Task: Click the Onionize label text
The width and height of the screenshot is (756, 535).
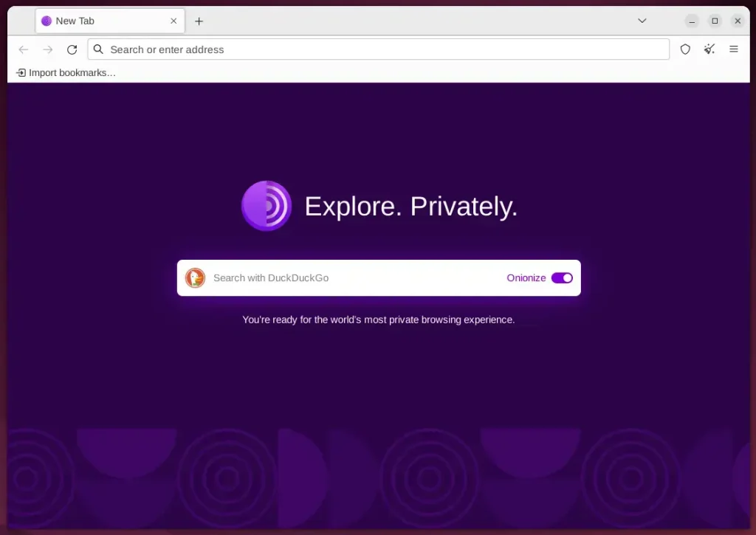Action: click(526, 278)
